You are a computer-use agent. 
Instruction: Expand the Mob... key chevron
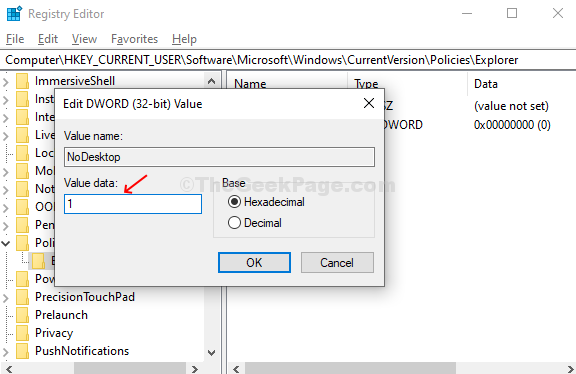pos(6,171)
